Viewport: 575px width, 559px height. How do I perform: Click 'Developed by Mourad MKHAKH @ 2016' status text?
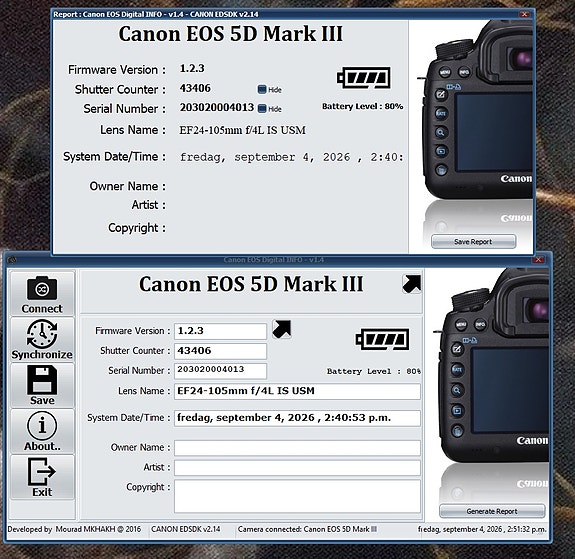(74, 529)
